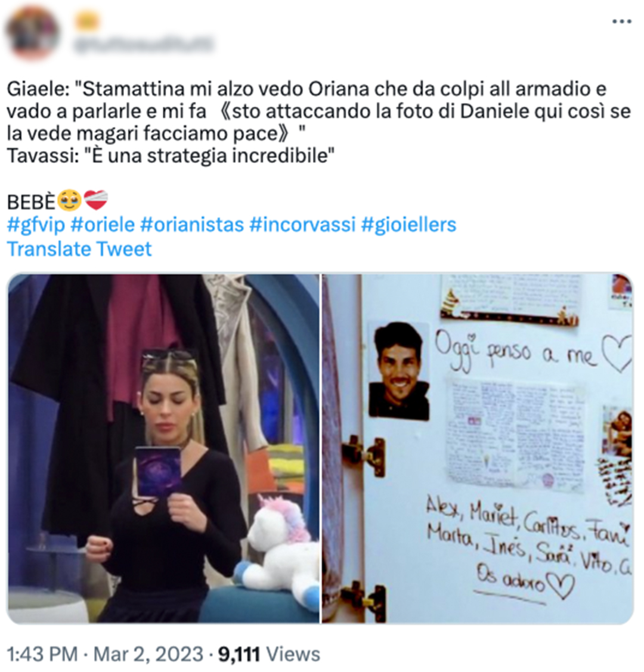Click the Mar 2, 2023 date
Screen dimensions: 644x672
148,655
